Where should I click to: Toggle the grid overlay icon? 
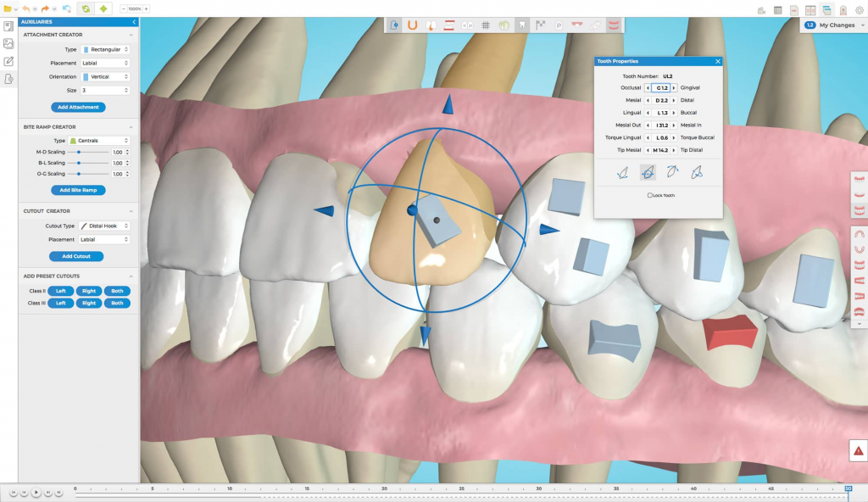tap(486, 25)
